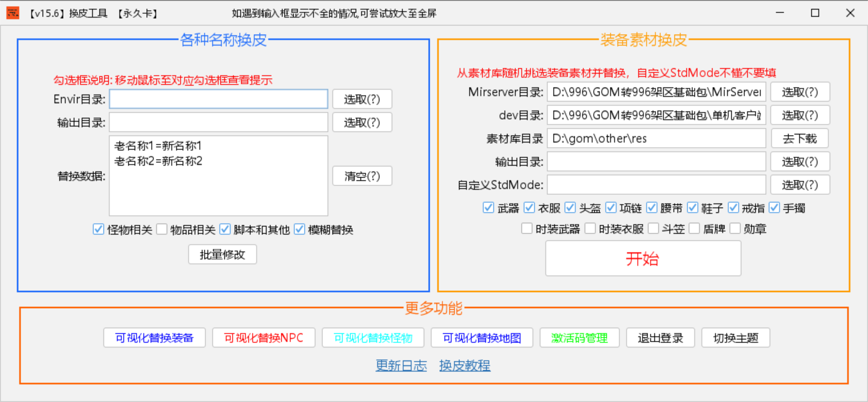Enable the 斗笠 checkbox
This screenshot has height=402, width=868.
[x=653, y=228]
